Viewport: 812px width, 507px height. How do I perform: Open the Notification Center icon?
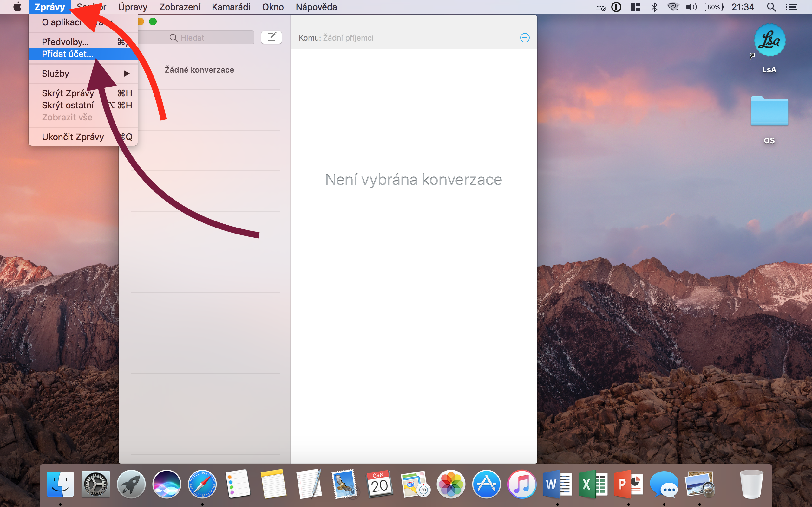(x=791, y=7)
